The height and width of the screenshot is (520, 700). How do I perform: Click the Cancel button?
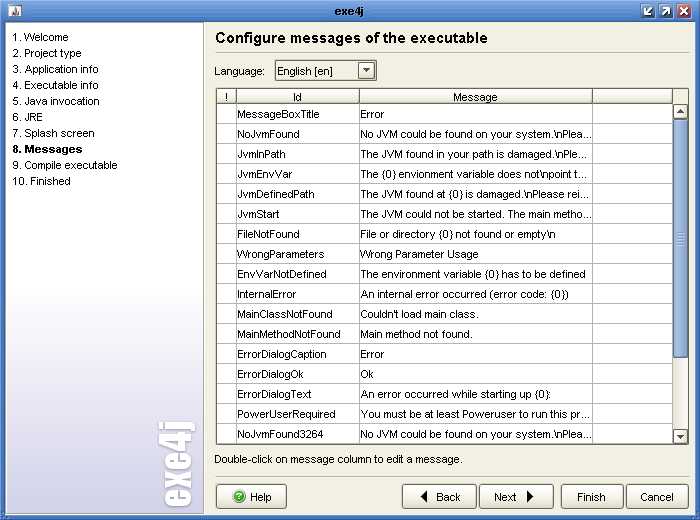click(x=657, y=496)
